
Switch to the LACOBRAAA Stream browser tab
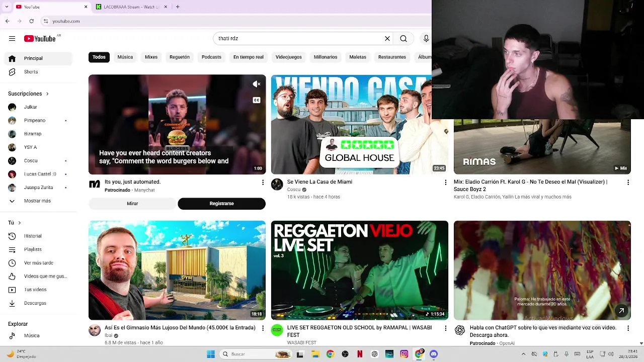[132, 7]
